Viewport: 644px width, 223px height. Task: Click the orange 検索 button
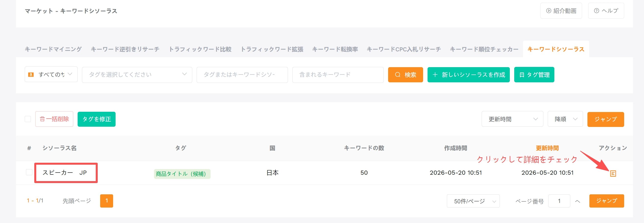tap(405, 74)
